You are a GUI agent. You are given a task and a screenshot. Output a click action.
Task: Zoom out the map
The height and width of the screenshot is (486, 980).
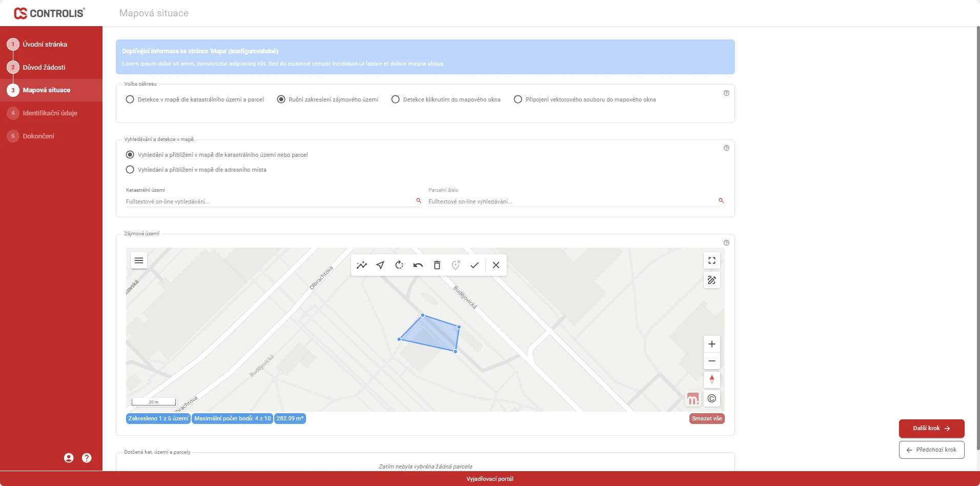point(712,361)
